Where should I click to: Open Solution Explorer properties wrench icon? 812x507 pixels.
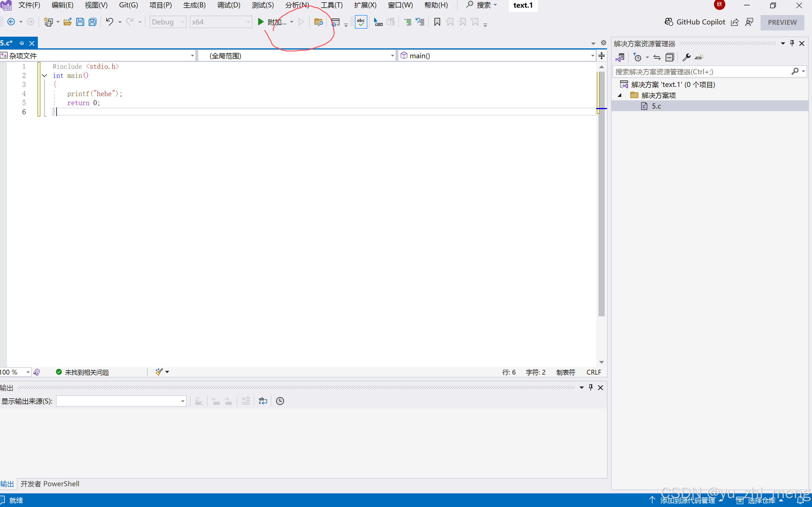click(x=686, y=57)
